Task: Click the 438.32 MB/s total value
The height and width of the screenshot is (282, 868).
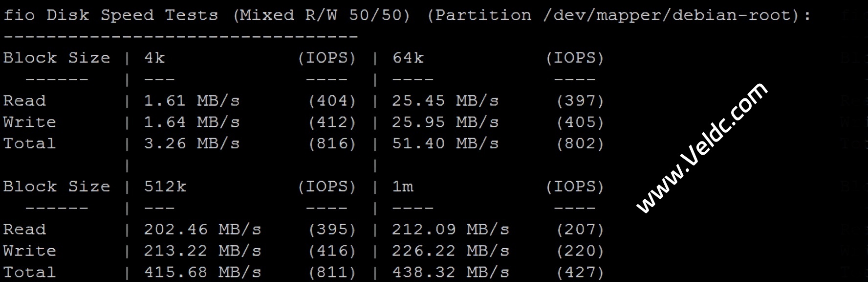Action: [450, 273]
